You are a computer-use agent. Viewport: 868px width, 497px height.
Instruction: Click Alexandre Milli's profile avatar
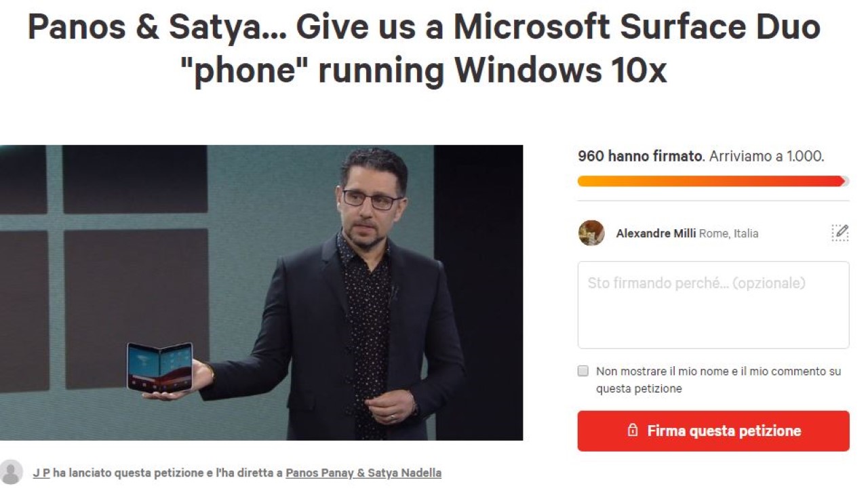coord(591,233)
